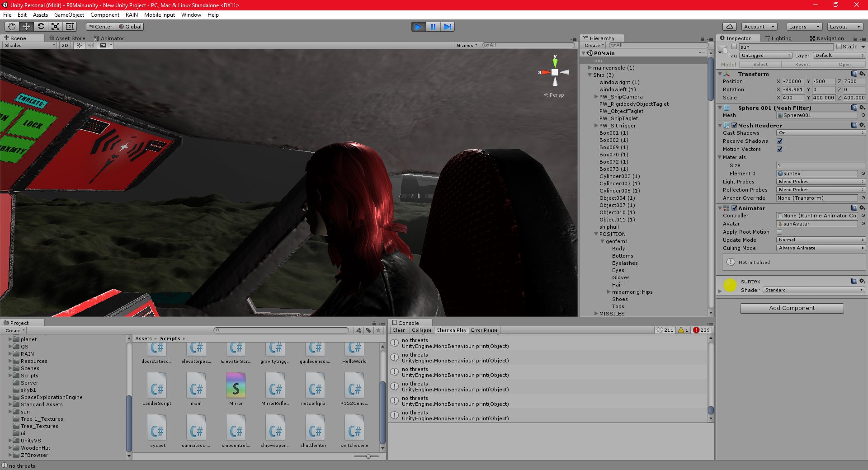This screenshot has height=470, width=868.
Task: Click the Step frame button
Action: (448, 27)
